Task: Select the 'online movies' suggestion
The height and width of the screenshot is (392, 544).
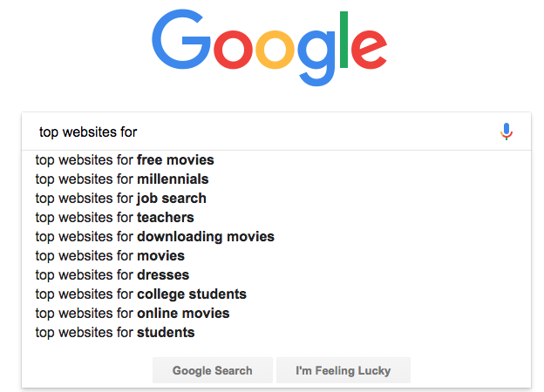Action: click(x=133, y=314)
